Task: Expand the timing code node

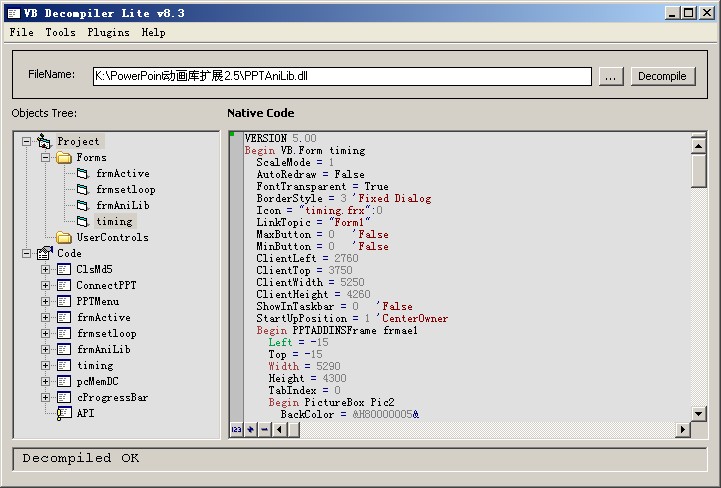Action: coord(45,365)
